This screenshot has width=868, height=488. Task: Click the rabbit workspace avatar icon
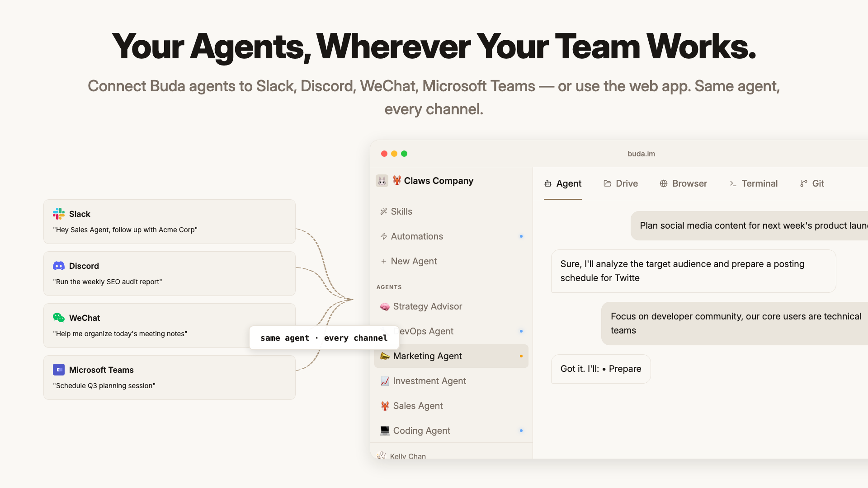click(x=382, y=181)
